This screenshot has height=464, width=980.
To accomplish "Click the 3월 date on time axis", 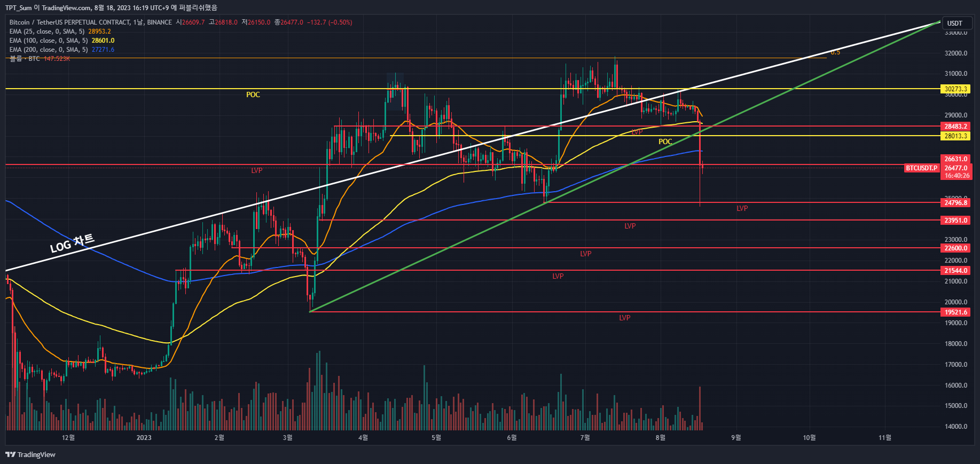I will [287, 438].
